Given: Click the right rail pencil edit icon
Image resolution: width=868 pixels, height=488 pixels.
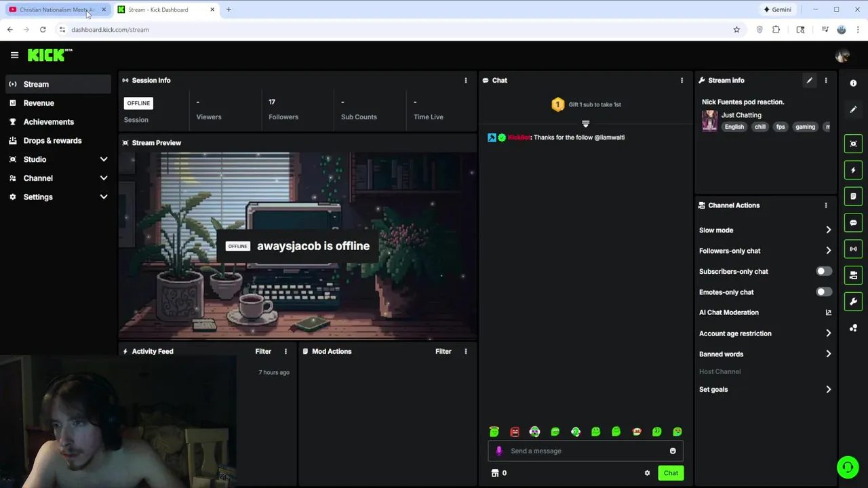Looking at the screenshot, I should click(x=853, y=109).
